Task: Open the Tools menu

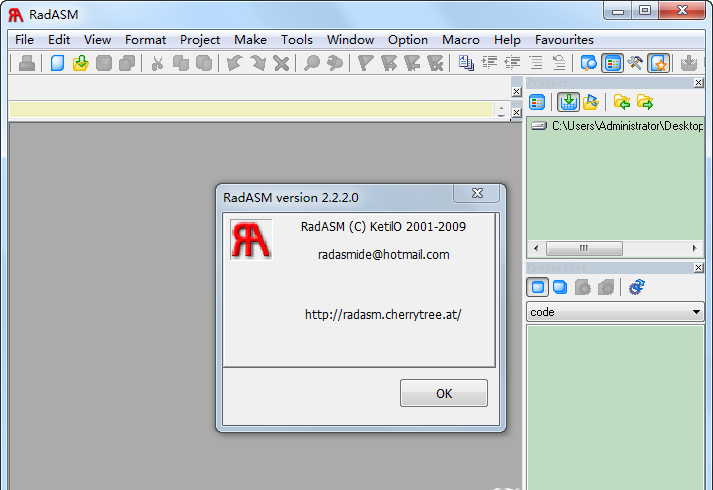Action: pos(297,40)
